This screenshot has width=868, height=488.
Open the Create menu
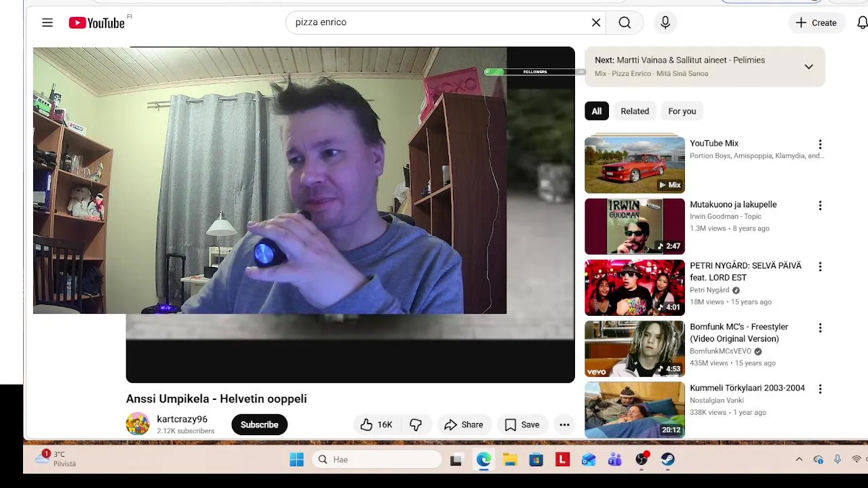tap(816, 22)
